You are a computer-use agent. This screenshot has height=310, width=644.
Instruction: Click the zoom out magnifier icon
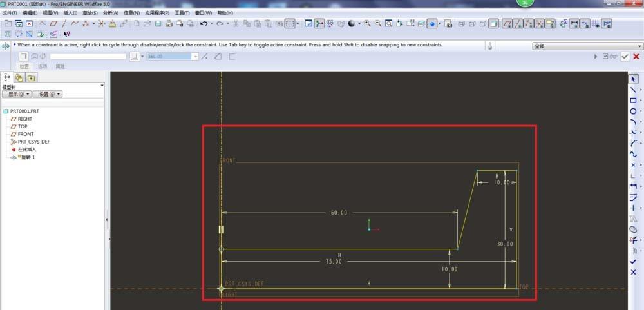click(378, 24)
